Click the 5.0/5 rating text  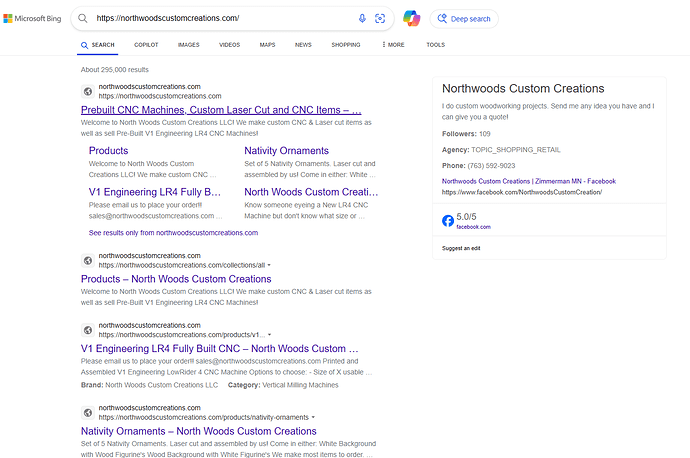pos(466,217)
